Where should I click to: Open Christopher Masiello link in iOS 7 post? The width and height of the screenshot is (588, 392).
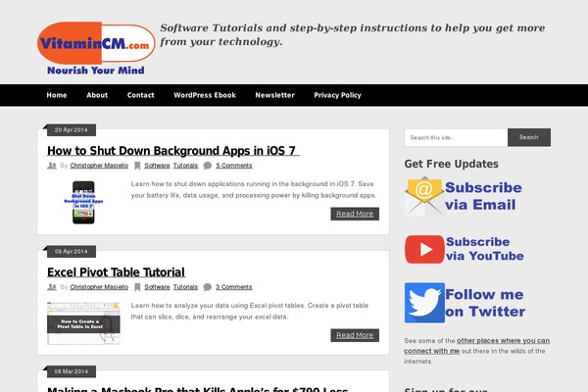[x=99, y=166]
